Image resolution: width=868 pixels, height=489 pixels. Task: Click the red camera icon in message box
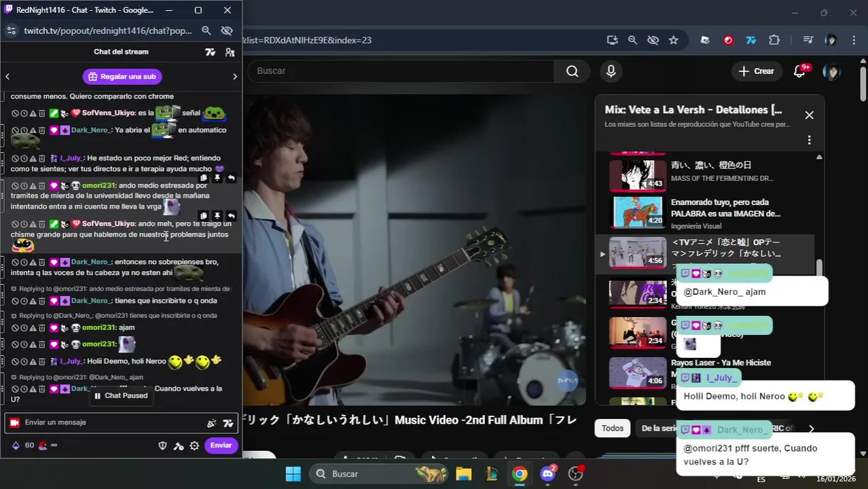(14, 422)
